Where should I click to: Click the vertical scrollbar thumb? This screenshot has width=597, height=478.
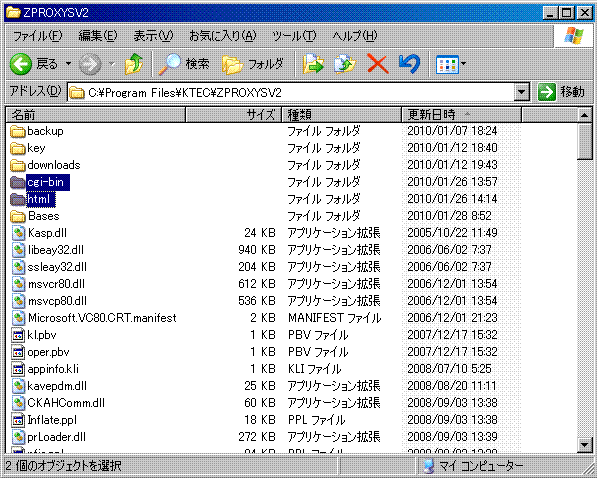[x=584, y=142]
